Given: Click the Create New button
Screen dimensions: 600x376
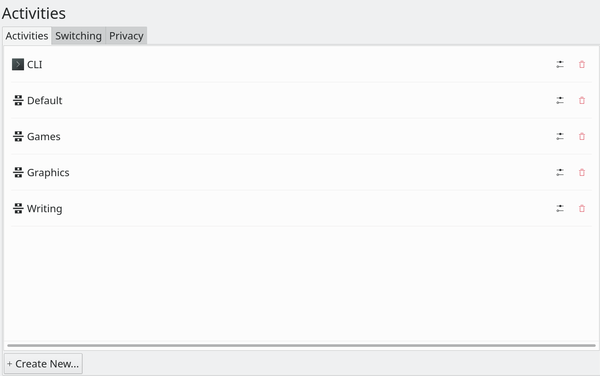Looking at the screenshot, I should point(43,364).
